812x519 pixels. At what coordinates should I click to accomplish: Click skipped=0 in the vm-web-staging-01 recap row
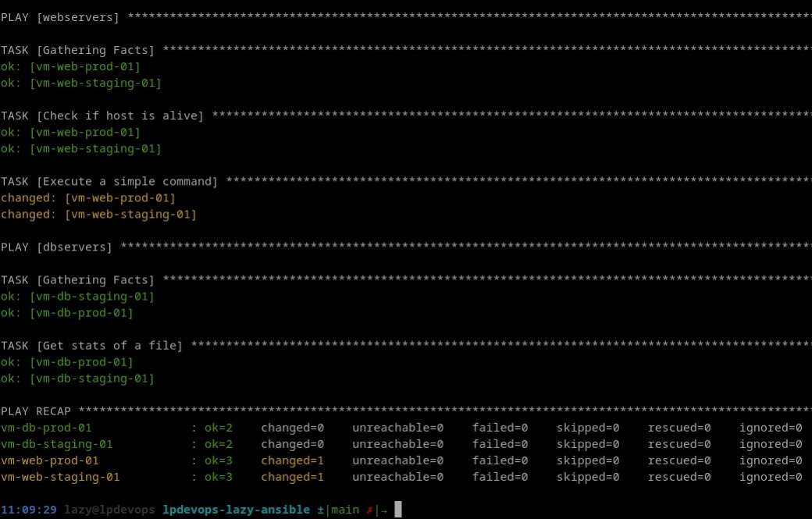pos(588,477)
